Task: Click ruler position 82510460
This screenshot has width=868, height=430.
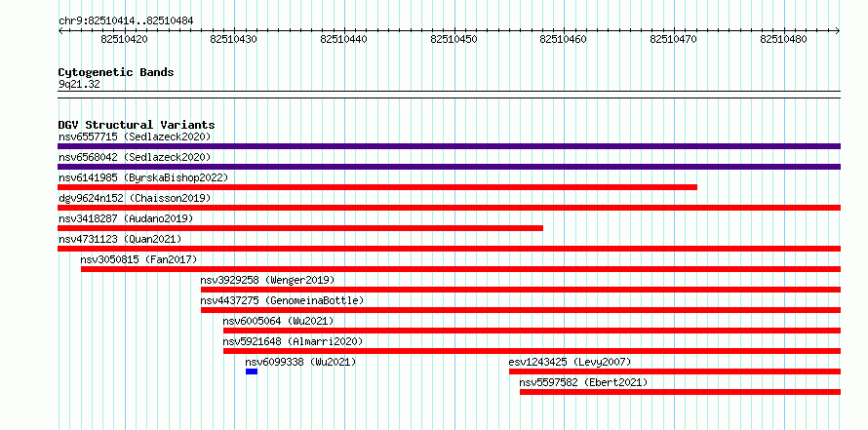Action: [x=564, y=39]
